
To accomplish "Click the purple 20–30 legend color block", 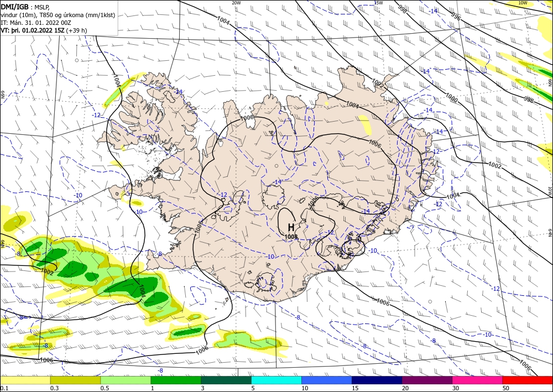I will [427, 380].
